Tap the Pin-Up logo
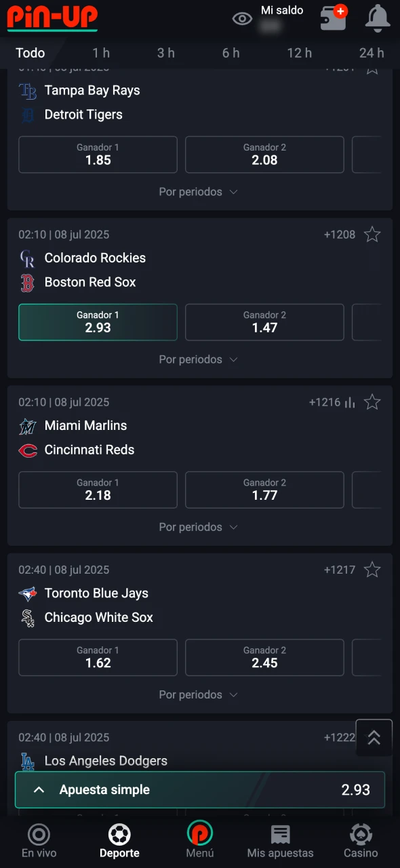 [52, 18]
